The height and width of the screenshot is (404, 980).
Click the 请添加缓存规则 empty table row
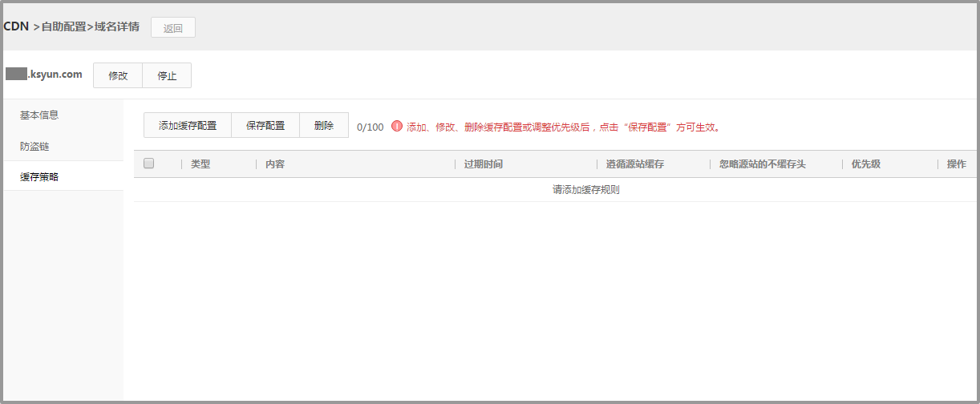(586, 190)
